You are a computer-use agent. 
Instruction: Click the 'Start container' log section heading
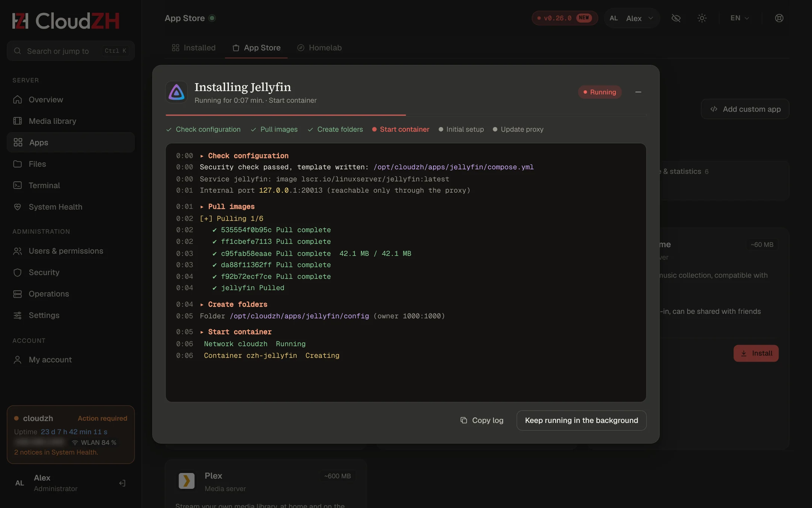240,332
